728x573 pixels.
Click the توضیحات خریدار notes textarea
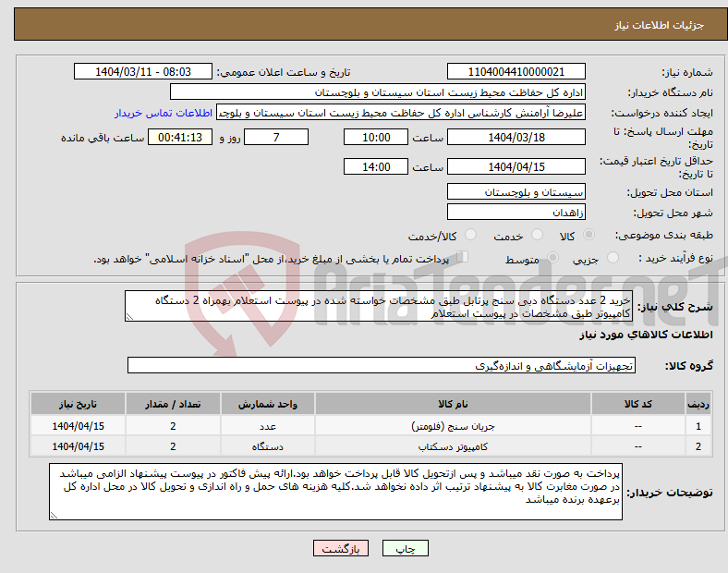click(x=335, y=492)
